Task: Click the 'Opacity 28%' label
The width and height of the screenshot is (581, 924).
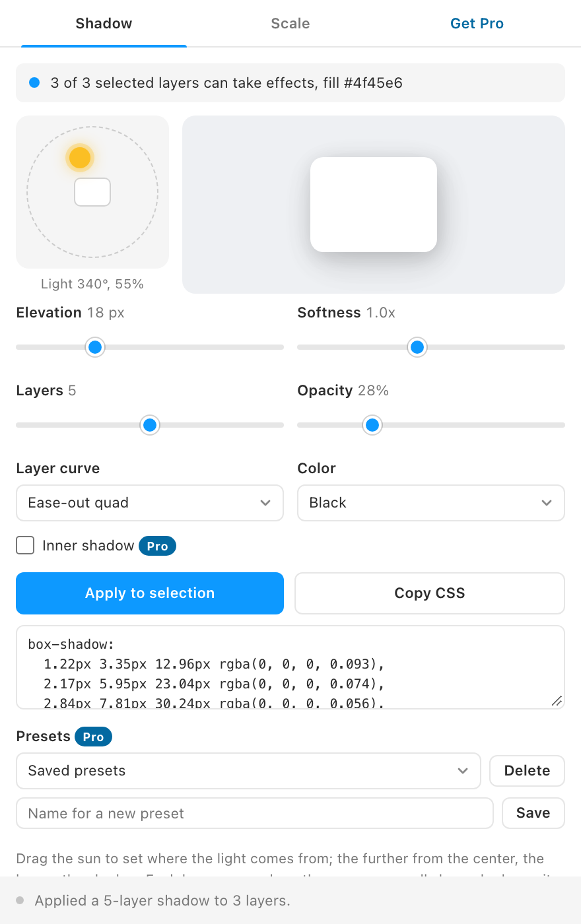Action: click(343, 391)
